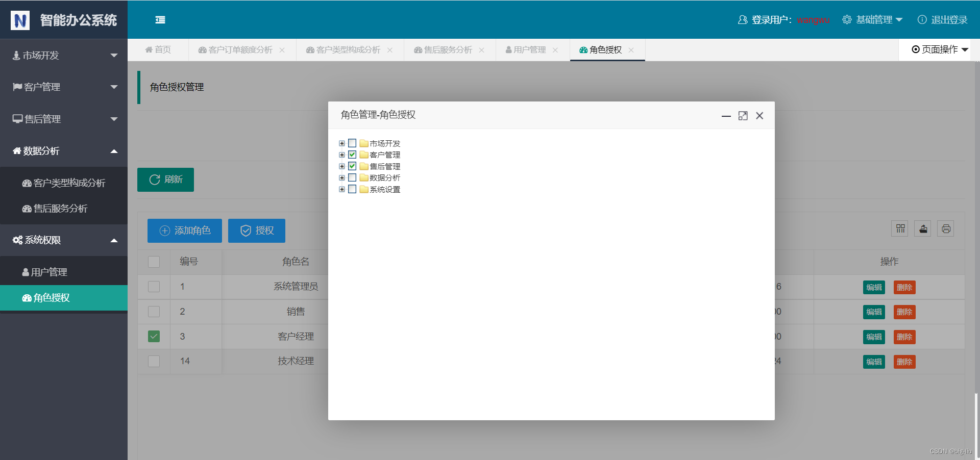Check the 数据分析 permission checkbox
The image size is (980, 460).
point(352,177)
